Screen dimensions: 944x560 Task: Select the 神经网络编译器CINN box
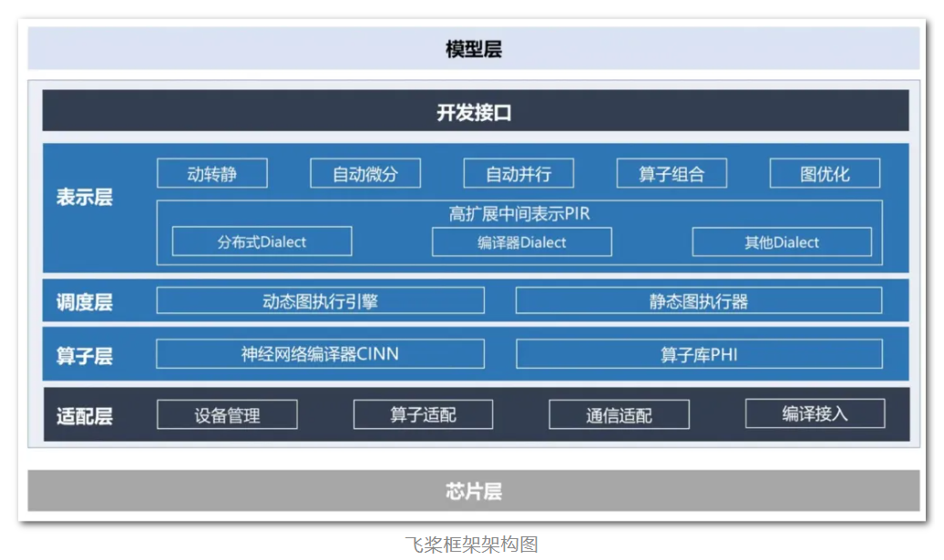321,353
